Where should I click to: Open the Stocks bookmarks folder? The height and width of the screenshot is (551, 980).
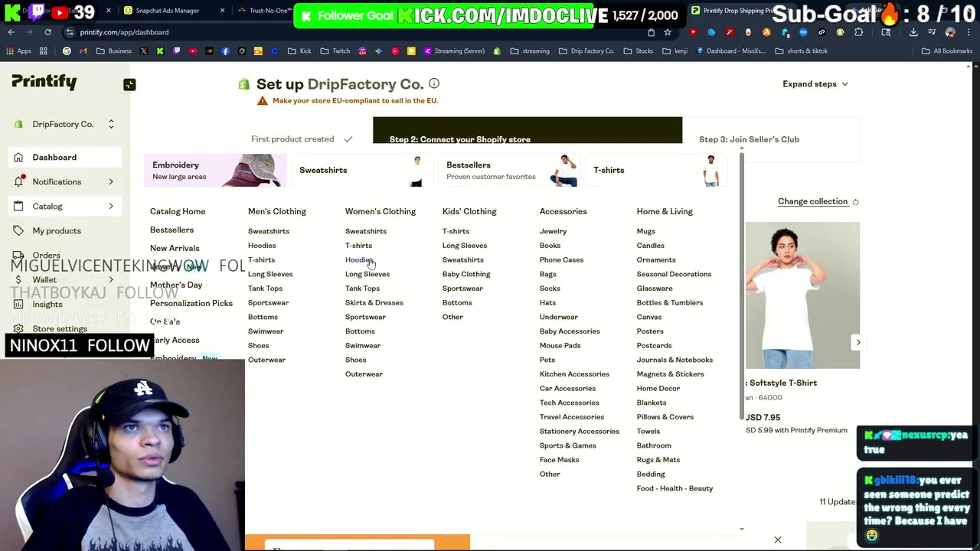pyautogui.click(x=638, y=51)
